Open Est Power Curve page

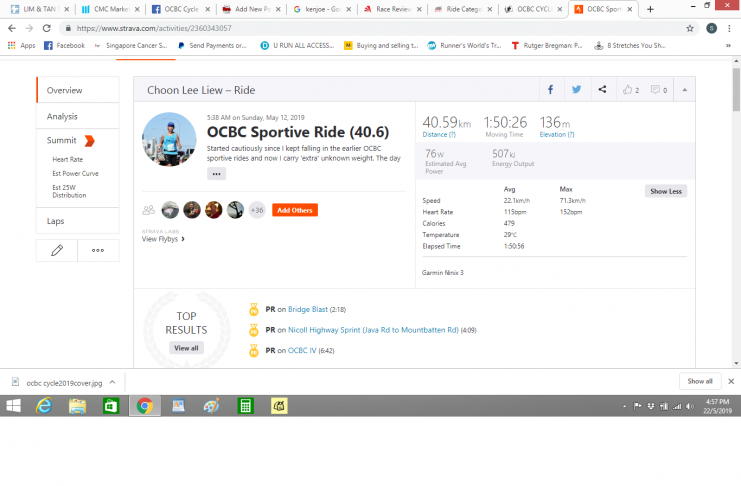(75, 174)
